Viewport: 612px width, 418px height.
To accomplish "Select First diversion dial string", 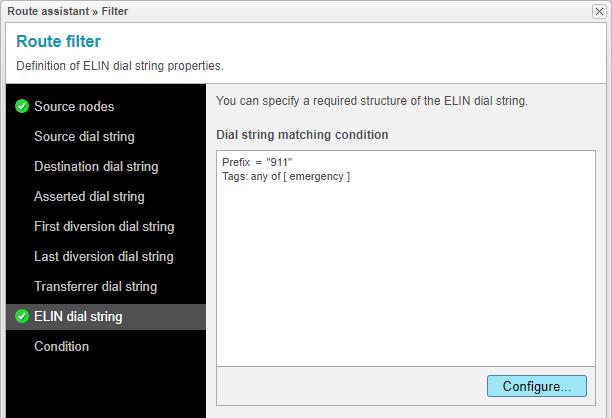I will coord(104,226).
